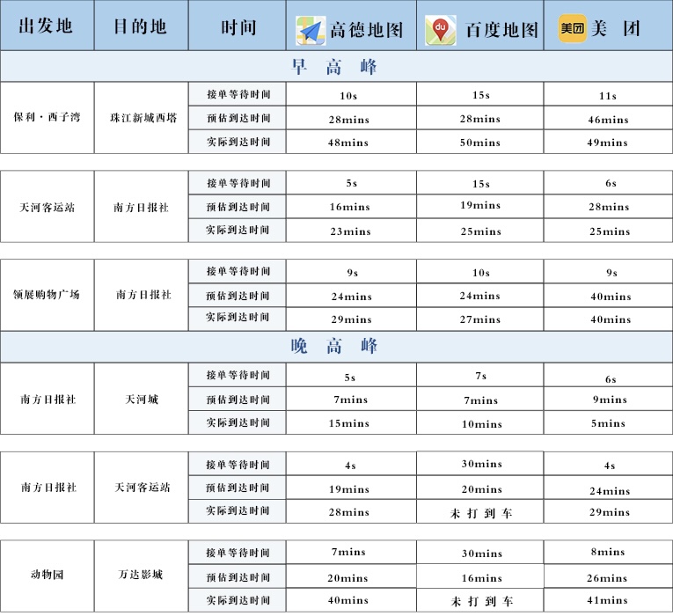Click the yellow 美团 logo icon
The image size is (673, 616).
(573, 29)
